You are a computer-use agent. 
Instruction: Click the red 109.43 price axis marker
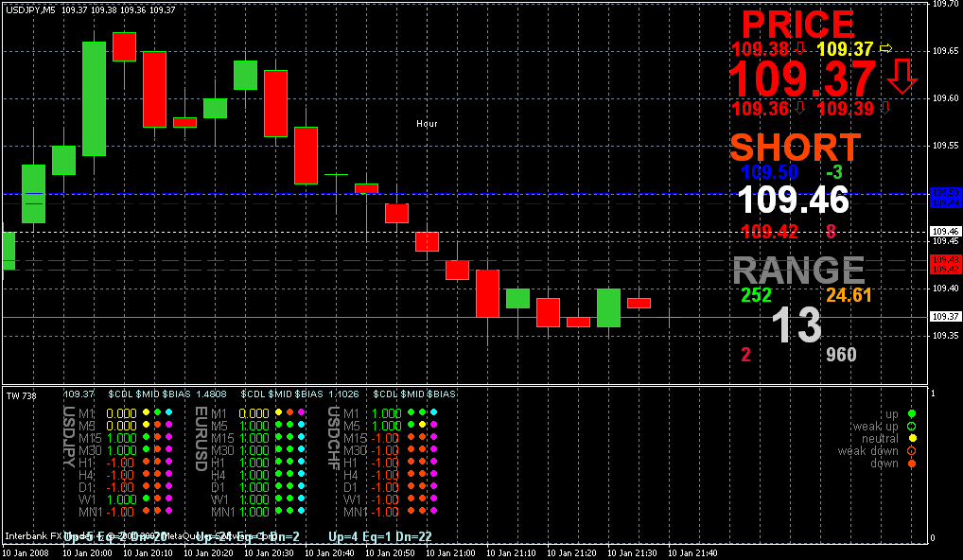(946, 260)
